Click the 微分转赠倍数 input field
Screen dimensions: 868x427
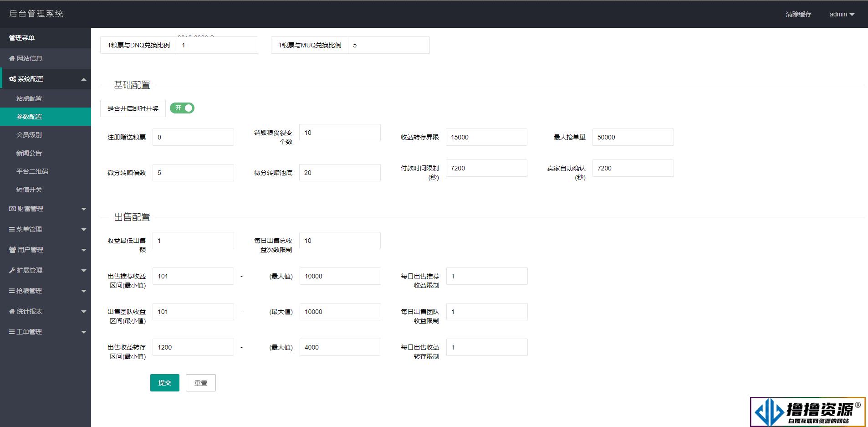(193, 173)
